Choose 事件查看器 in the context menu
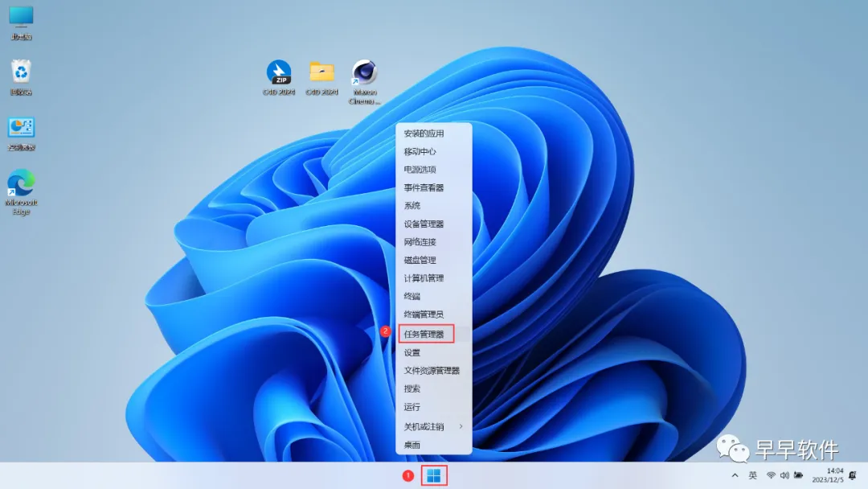The width and height of the screenshot is (868, 489). point(434,187)
